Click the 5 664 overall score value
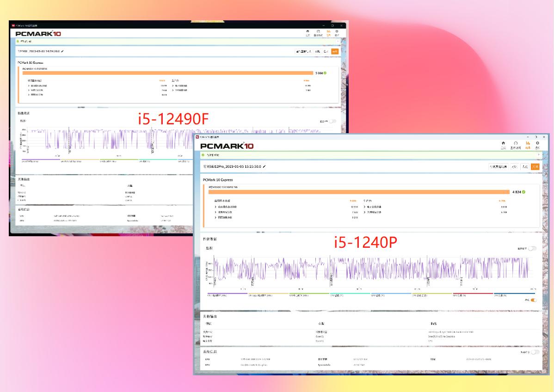This screenshot has height=392, width=554. point(319,73)
